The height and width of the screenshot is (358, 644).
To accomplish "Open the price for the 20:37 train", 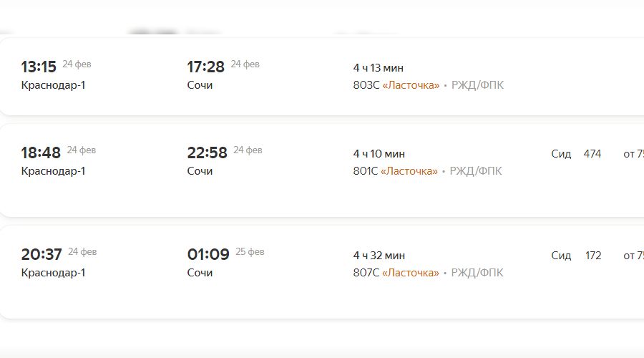I will point(633,256).
